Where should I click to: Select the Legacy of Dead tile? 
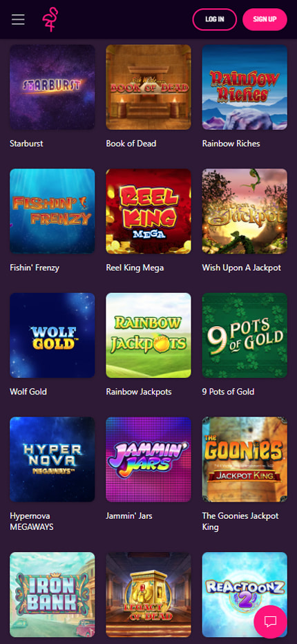[x=148, y=594]
